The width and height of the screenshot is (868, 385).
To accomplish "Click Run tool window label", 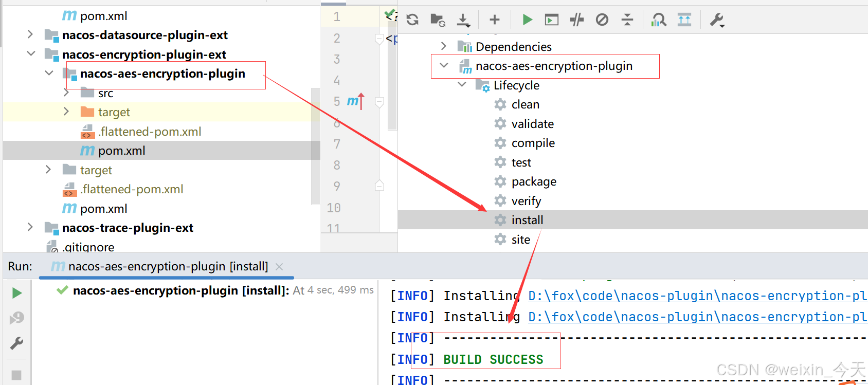I will [x=20, y=266].
